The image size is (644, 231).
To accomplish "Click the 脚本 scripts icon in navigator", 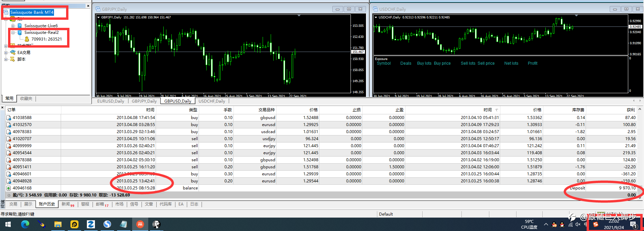I will [x=13, y=59].
